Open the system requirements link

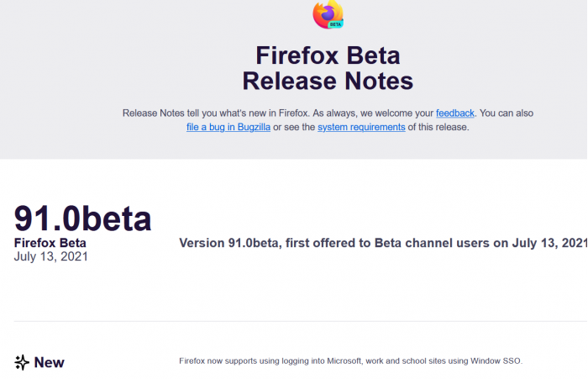click(x=361, y=127)
